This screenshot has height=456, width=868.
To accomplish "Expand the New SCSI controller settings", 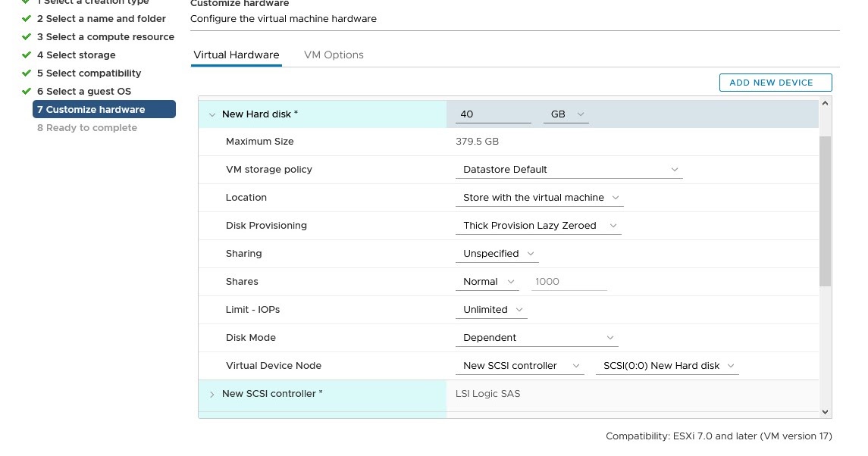I will pos(212,394).
